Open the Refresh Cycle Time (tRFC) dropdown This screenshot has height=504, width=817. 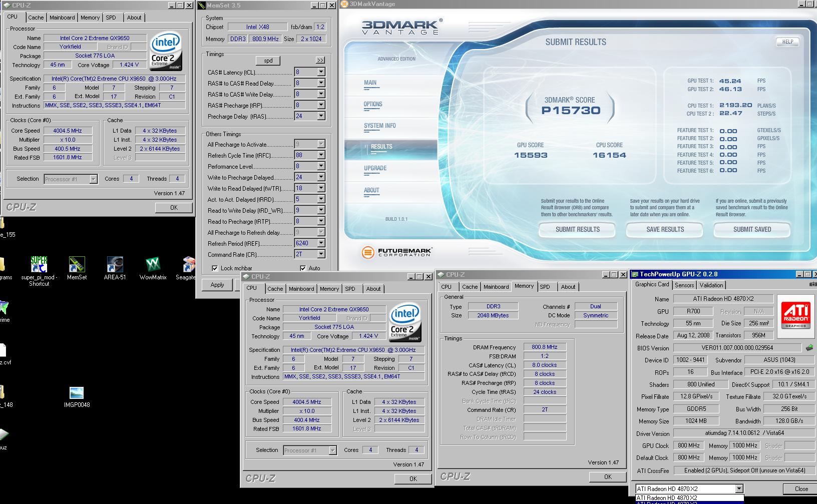coord(321,155)
